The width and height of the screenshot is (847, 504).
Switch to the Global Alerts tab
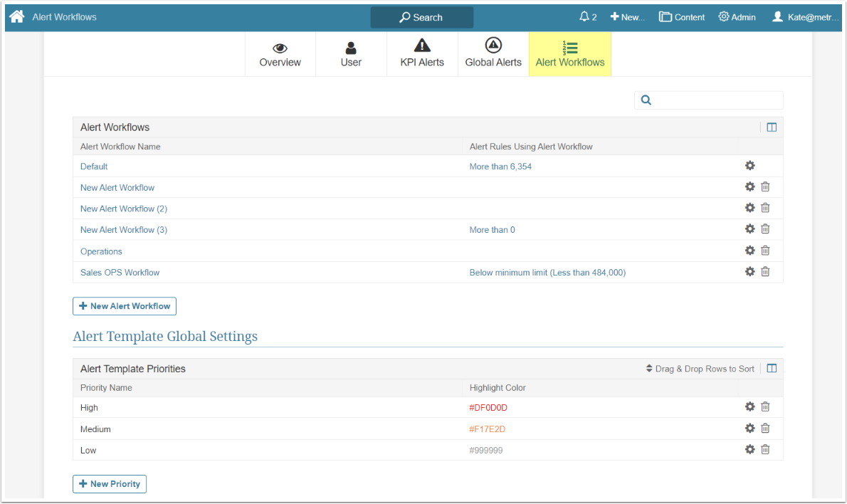493,54
